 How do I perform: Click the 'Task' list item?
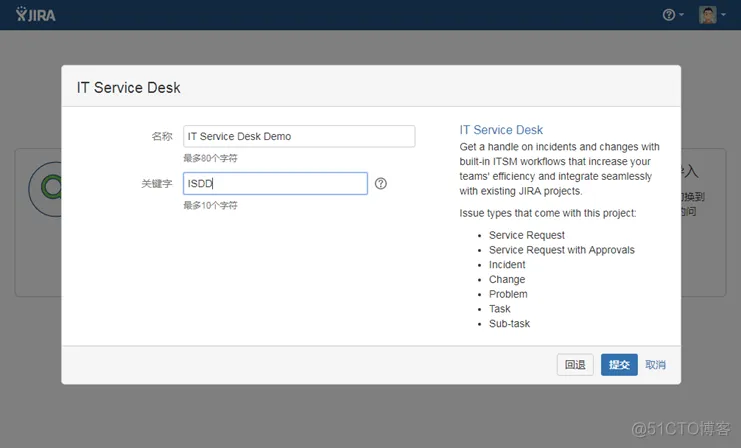[500, 309]
